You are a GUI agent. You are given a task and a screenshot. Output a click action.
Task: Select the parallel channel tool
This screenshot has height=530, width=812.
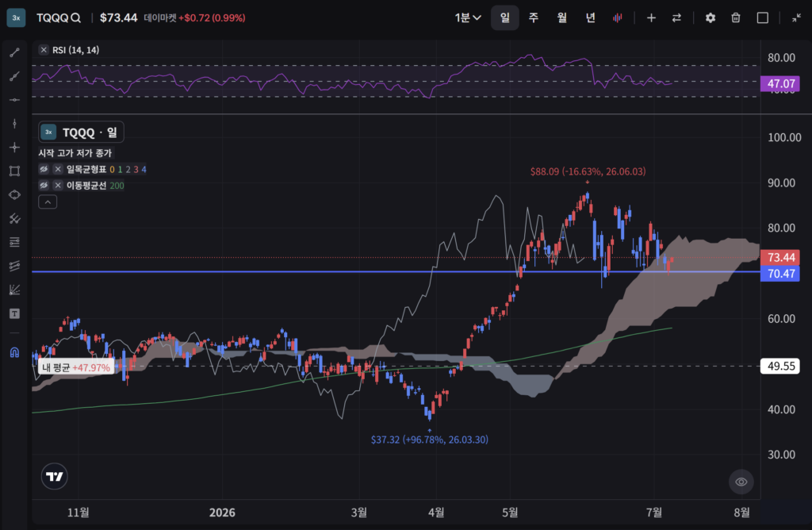click(14, 266)
